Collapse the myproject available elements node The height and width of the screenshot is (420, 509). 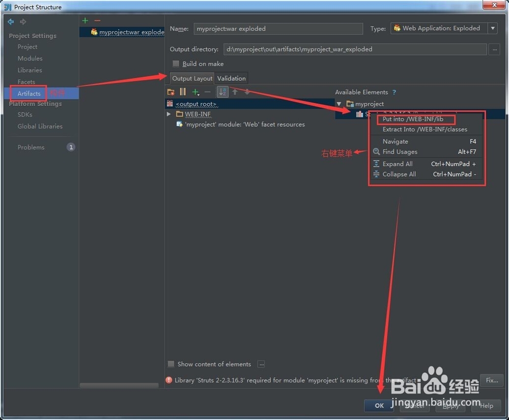(x=339, y=104)
